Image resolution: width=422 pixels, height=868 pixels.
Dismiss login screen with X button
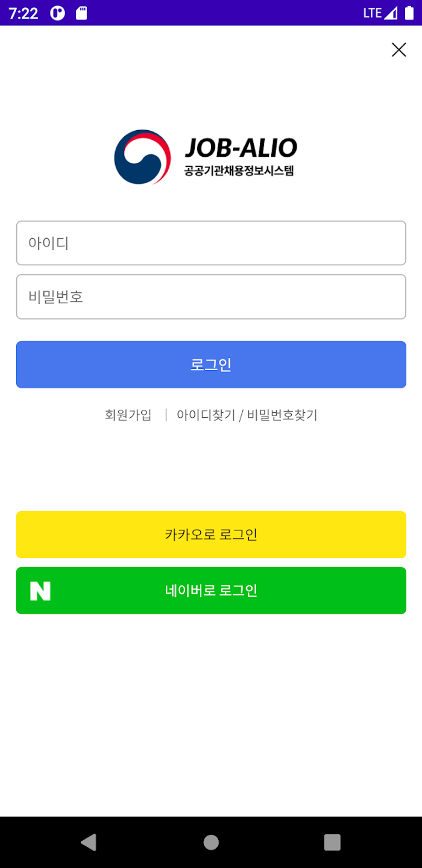[398, 50]
